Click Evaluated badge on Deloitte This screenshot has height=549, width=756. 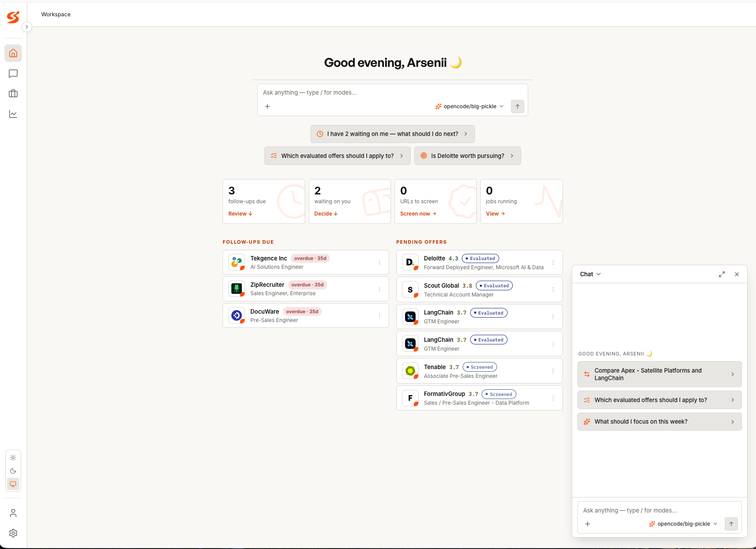coord(480,259)
